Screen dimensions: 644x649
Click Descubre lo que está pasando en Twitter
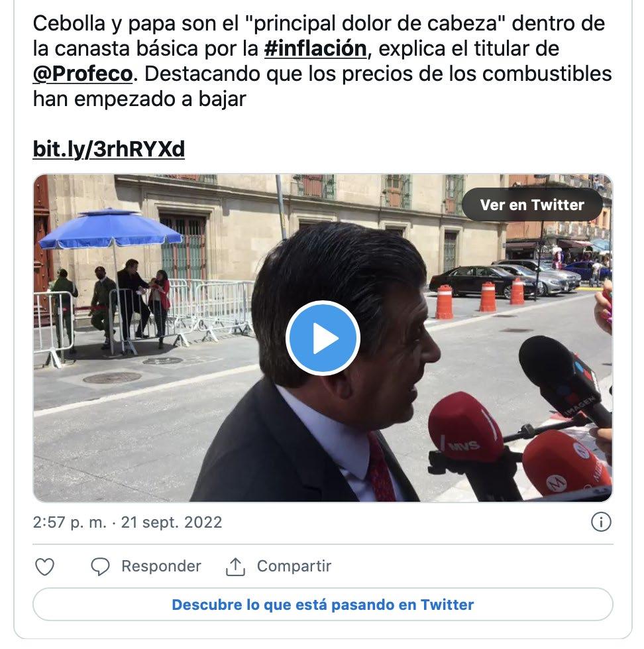(x=323, y=605)
